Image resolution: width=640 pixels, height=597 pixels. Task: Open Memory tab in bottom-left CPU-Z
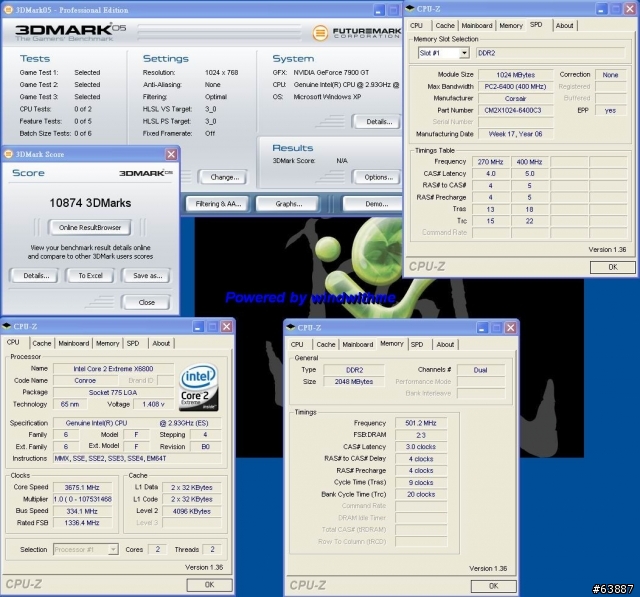pos(108,344)
